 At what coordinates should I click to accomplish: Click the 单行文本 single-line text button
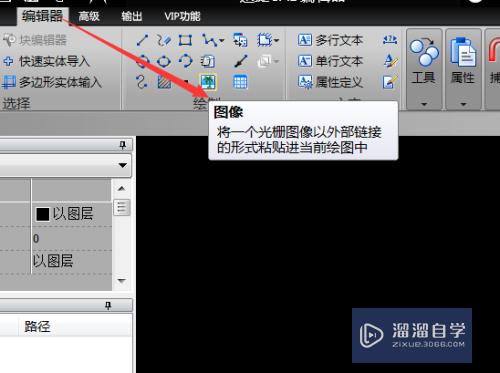(x=330, y=61)
